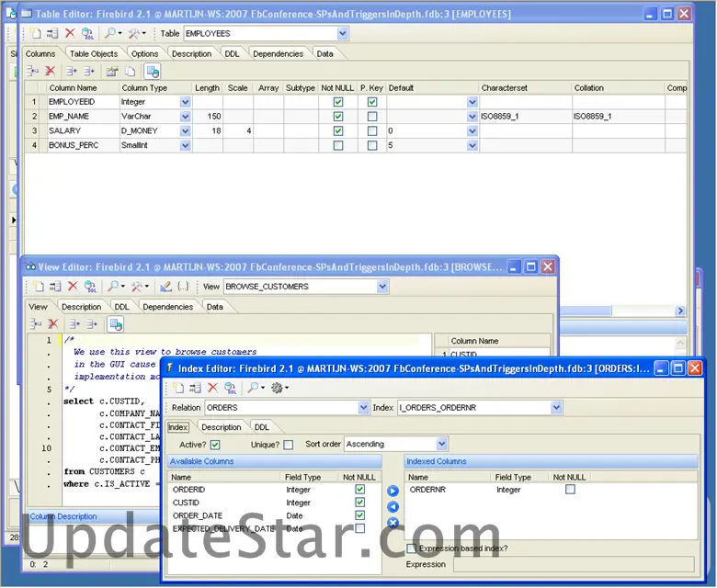Screen dimensions: 717x588
Task: Click column properties icon in Columns toolbar
Action: point(112,72)
